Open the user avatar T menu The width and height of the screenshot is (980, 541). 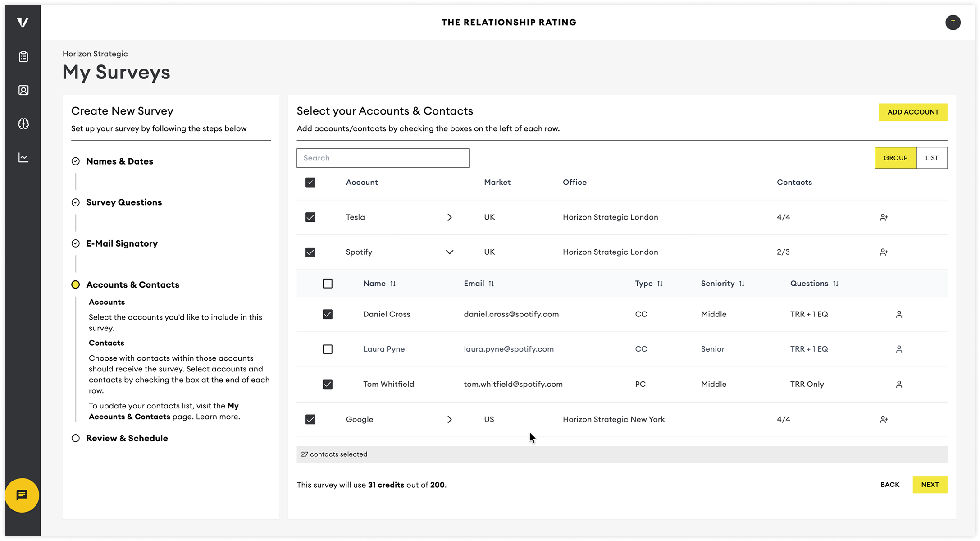point(953,23)
